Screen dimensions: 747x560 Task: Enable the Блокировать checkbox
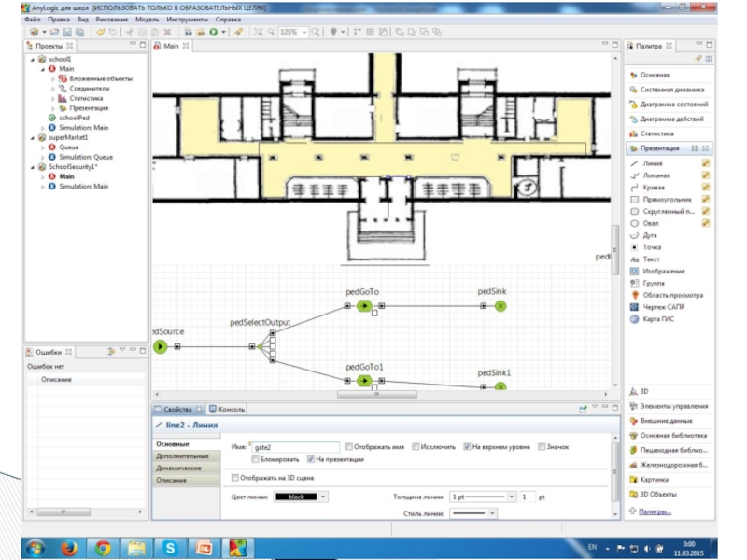click(255, 459)
